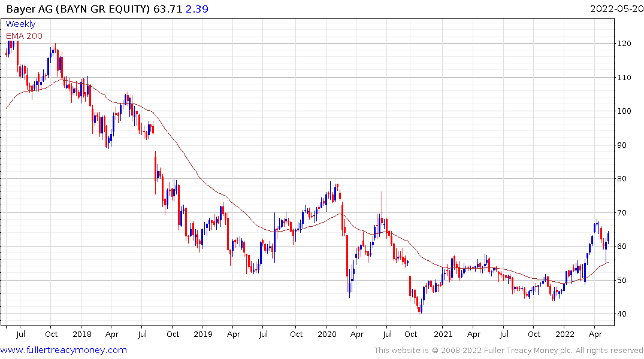Click the 110 price axis label

click(624, 78)
